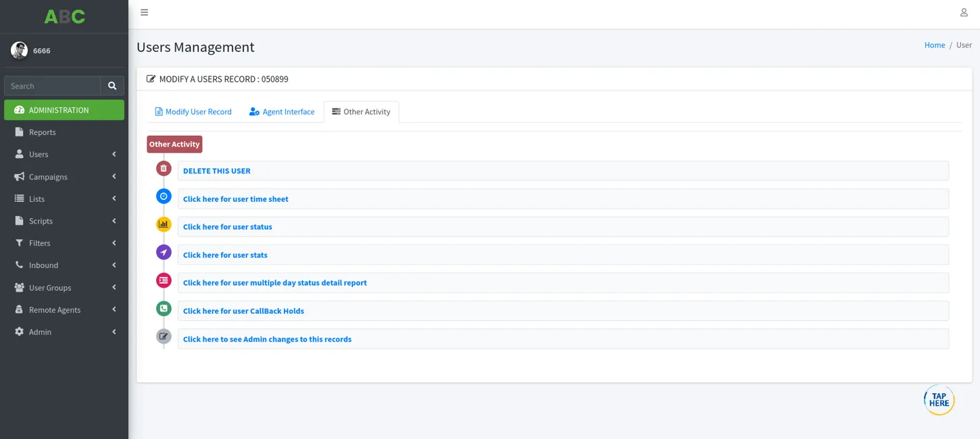The height and width of the screenshot is (439, 980).
Task: Switch to the Modify User Record tab
Action: point(193,112)
